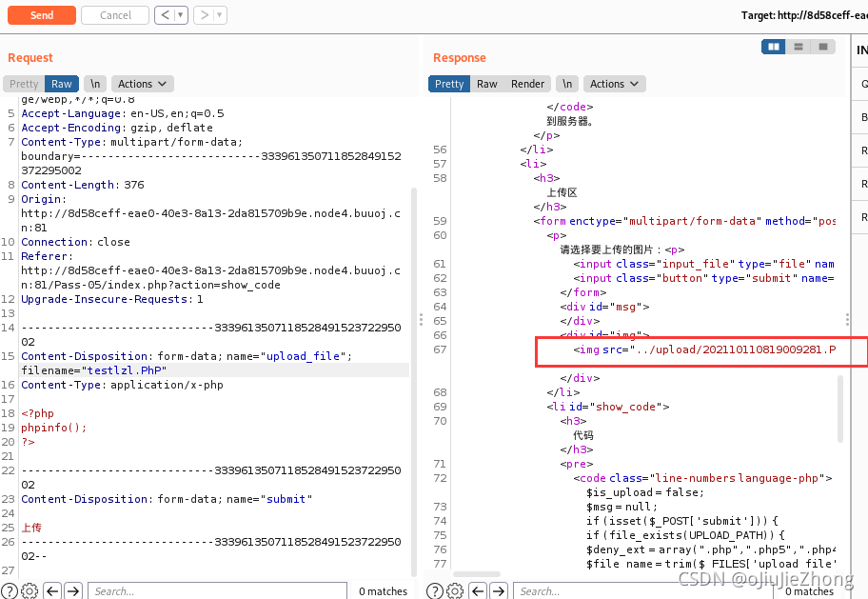Click the Response horizontal scrollbar thumb
Image resolution: width=868 pixels, height=599 pixels.
pyautogui.click(x=477, y=574)
